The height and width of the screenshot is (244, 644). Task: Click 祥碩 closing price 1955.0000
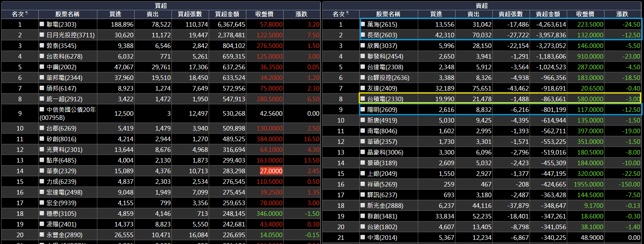pyautogui.click(x=588, y=184)
